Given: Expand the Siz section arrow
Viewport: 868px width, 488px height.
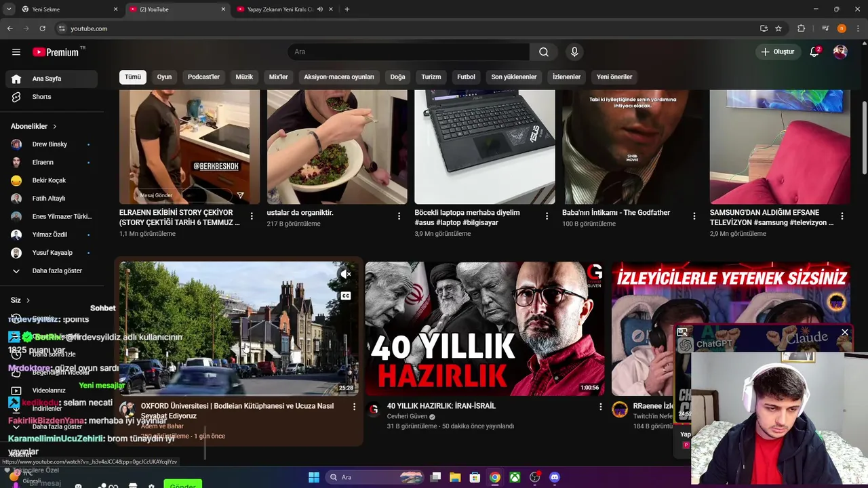Looking at the screenshot, I should (28, 300).
